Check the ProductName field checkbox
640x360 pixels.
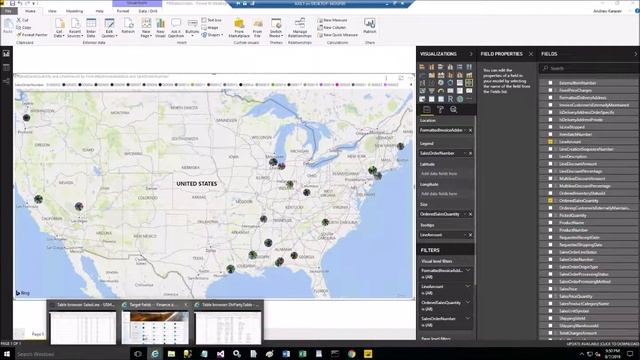550,222
